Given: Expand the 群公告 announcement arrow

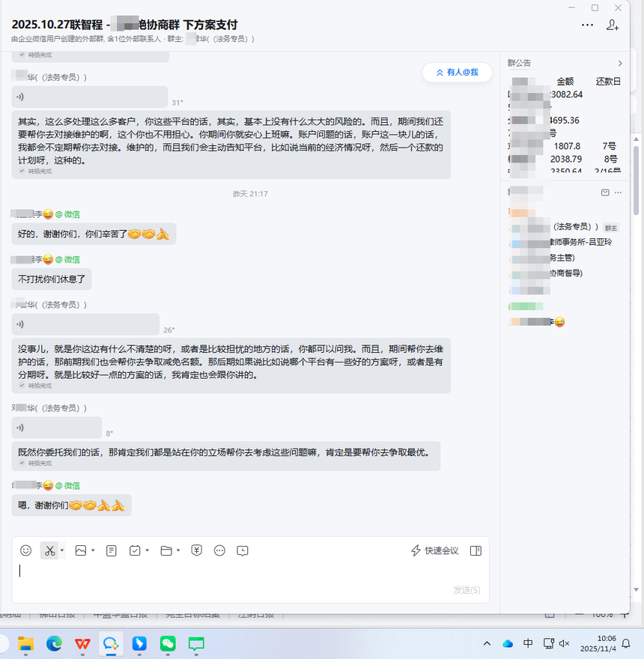Looking at the screenshot, I should 620,63.
